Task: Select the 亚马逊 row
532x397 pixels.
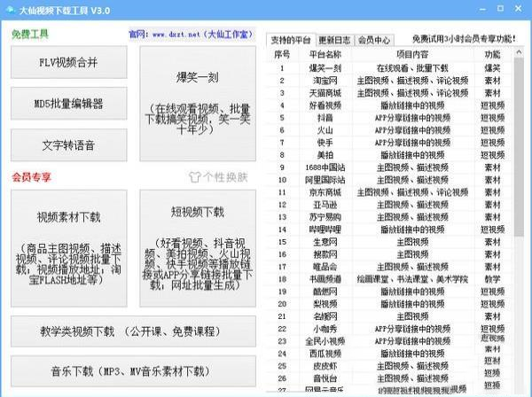Action: click(389, 205)
